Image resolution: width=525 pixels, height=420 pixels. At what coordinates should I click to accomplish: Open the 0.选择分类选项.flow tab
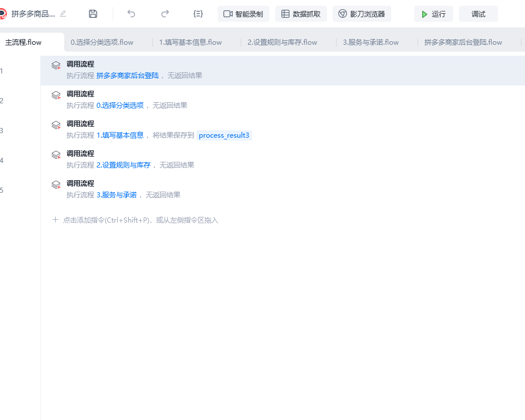click(x=102, y=42)
